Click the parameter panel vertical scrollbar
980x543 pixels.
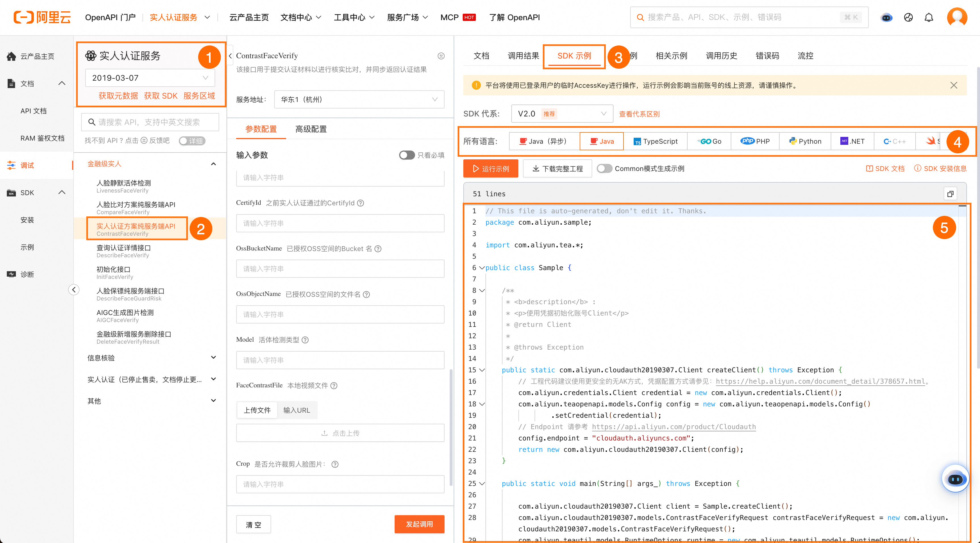tap(451, 427)
